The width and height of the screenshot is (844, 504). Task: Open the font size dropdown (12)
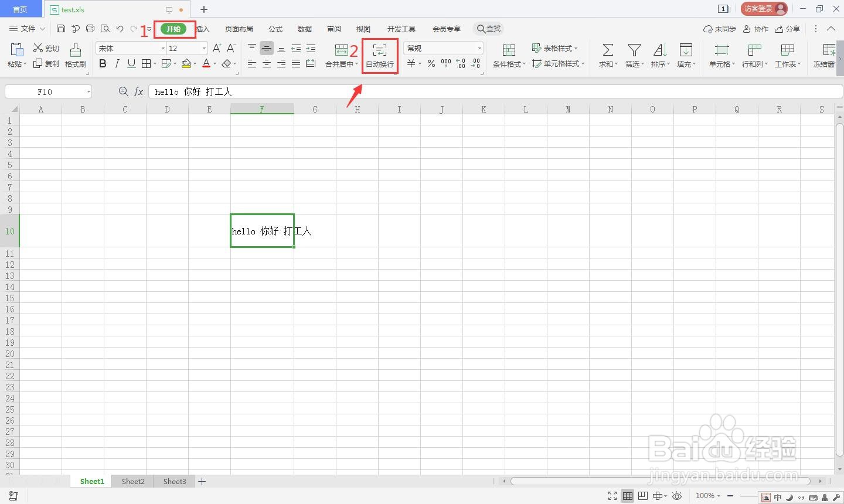(204, 48)
